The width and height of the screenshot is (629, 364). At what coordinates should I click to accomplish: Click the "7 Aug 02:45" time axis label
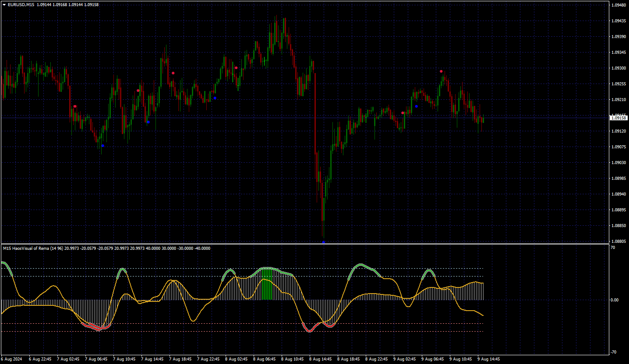(x=68, y=359)
